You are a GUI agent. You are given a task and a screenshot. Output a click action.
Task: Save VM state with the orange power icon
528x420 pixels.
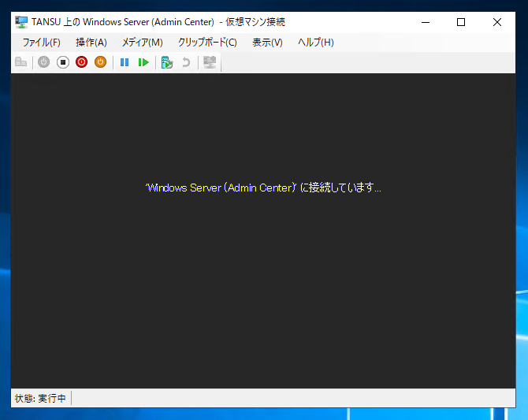pos(100,62)
